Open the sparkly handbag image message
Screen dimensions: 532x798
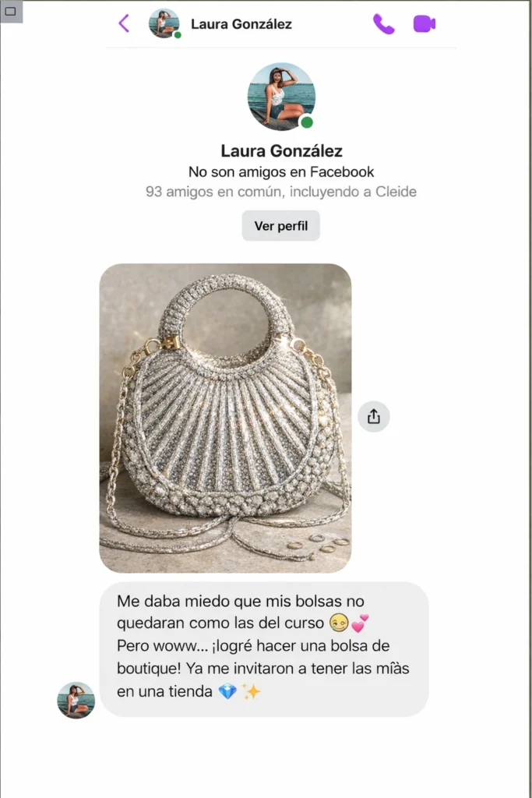pyautogui.click(x=225, y=418)
